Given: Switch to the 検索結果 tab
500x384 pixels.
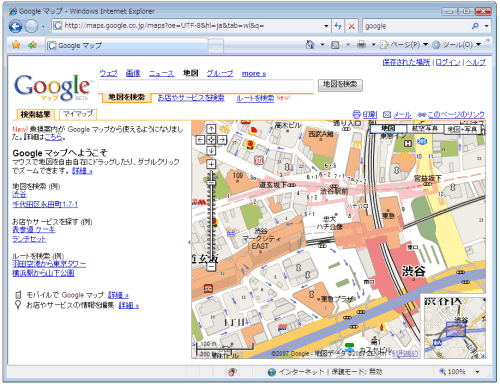Looking at the screenshot, I should point(36,114).
